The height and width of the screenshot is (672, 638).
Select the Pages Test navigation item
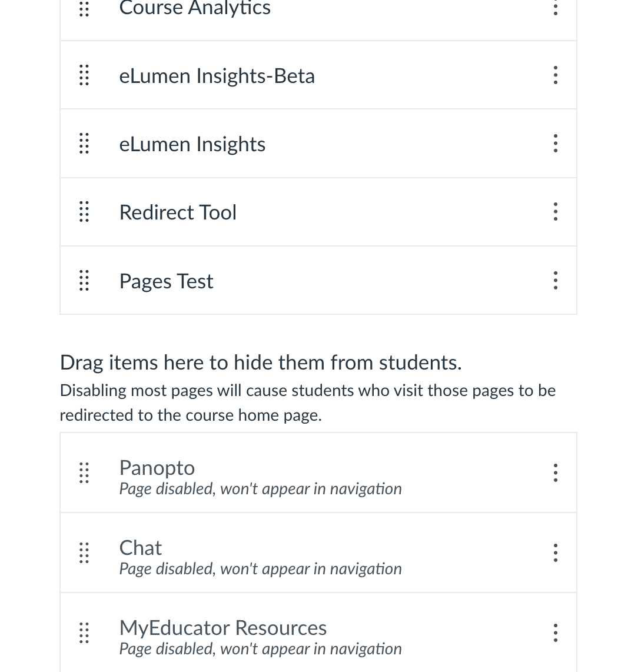click(x=166, y=281)
